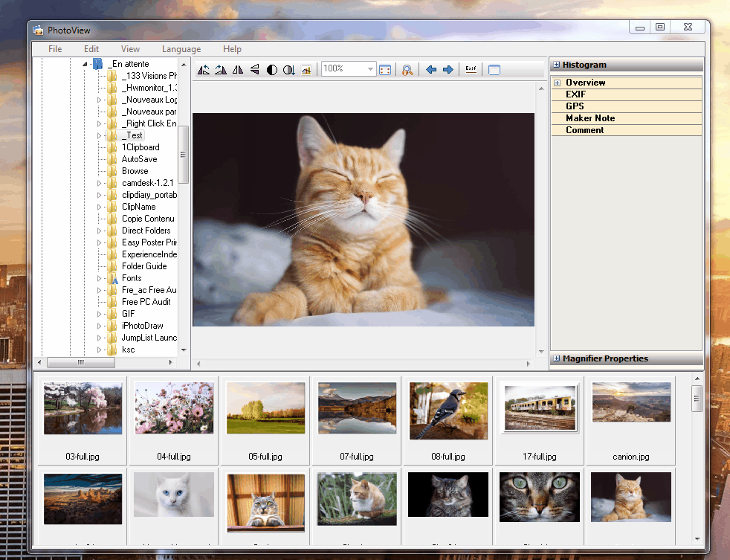Screen dimensions: 730x560
Task: Expand the Histogram panel
Action: [x=556, y=65]
